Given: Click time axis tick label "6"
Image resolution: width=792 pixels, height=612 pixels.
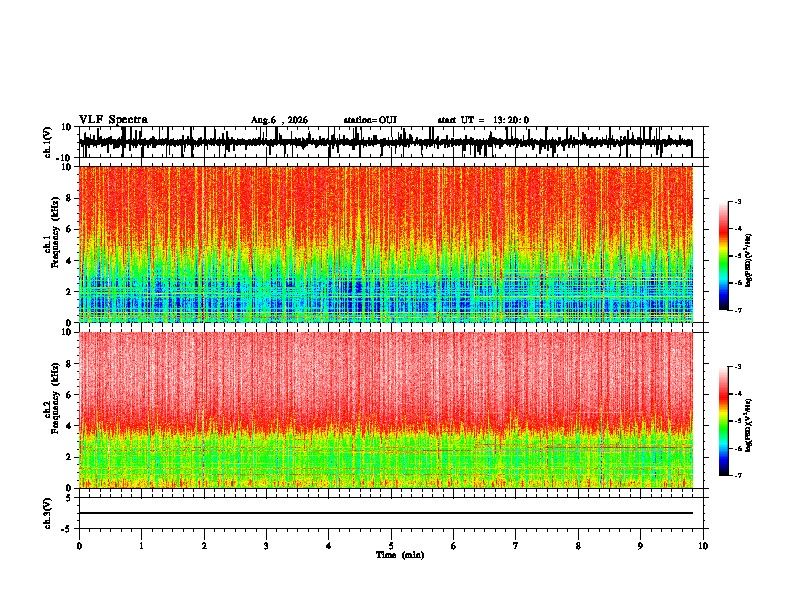Looking at the screenshot, I should 454,546.
